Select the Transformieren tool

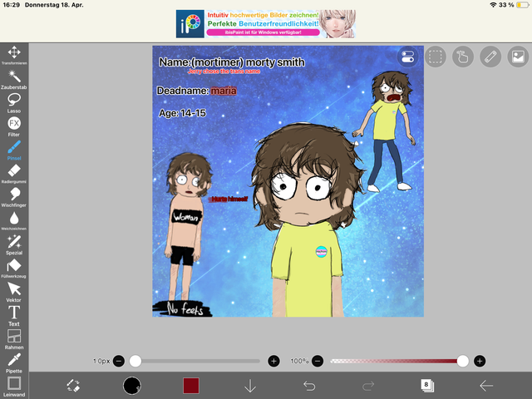coord(14,55)
